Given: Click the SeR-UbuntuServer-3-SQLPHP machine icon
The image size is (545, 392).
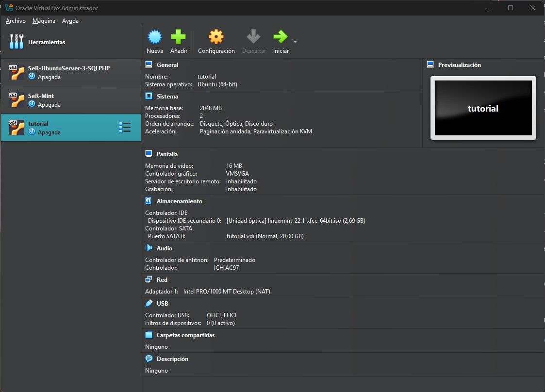Looking at the screenshot, I should [17, 72].
